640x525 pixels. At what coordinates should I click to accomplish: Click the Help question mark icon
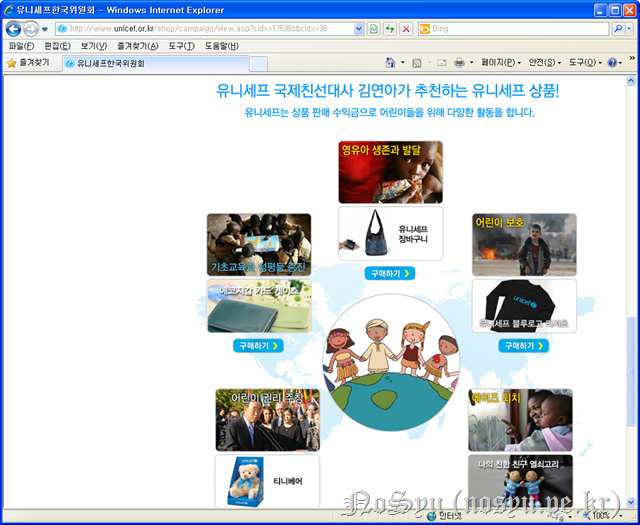pos(612,62)
